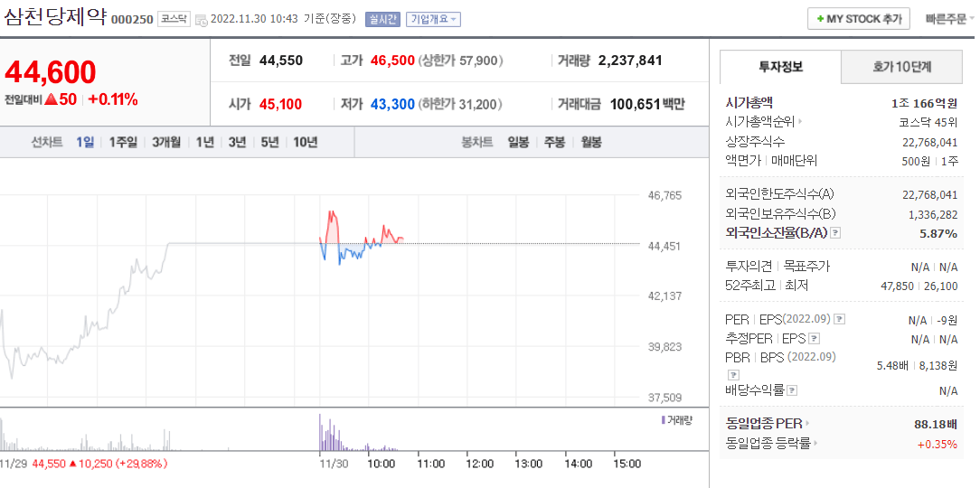Image resolution: width=980 pixels, height=488 pixels.
Task: Open help icon next to PER | EPS(2022.09)
Action: pyautogui.click(x=839, y=319)
